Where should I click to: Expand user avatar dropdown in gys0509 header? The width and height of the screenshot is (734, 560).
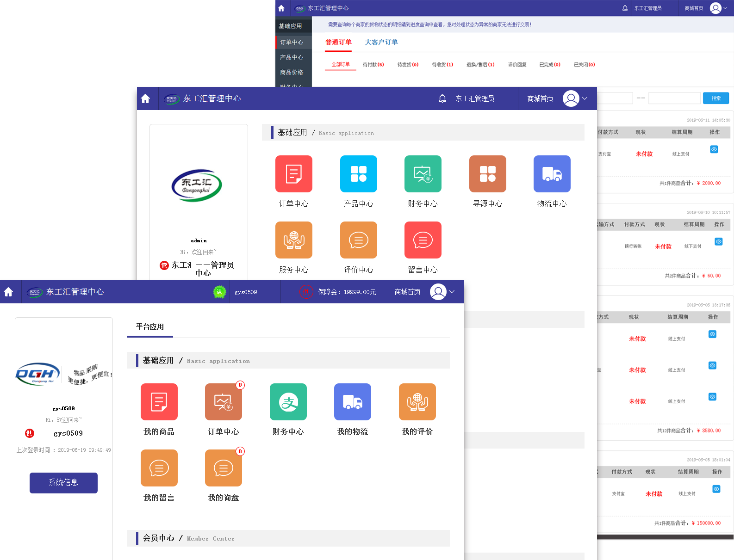tap(442, 292)
